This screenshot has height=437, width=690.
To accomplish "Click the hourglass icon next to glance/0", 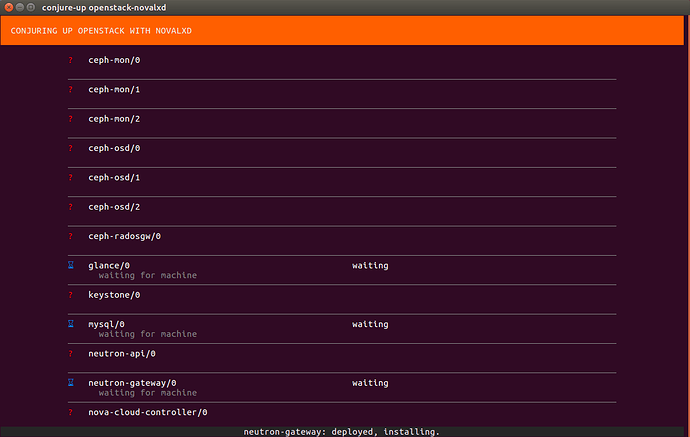I will pyautogui.click(x=70, y=265).
